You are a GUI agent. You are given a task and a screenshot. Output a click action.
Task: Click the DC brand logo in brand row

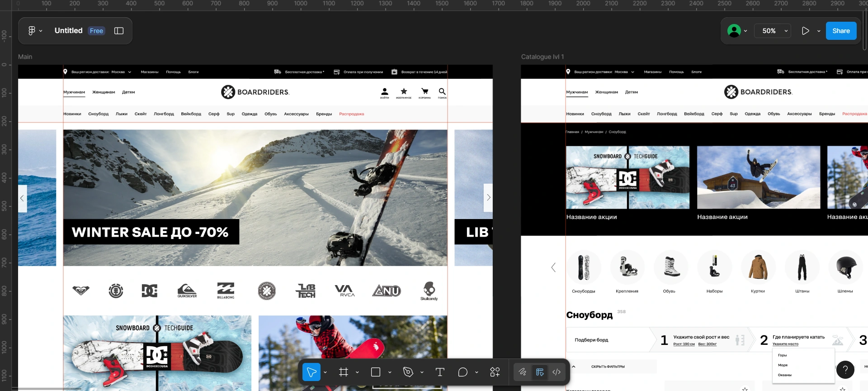pos(150,291)
